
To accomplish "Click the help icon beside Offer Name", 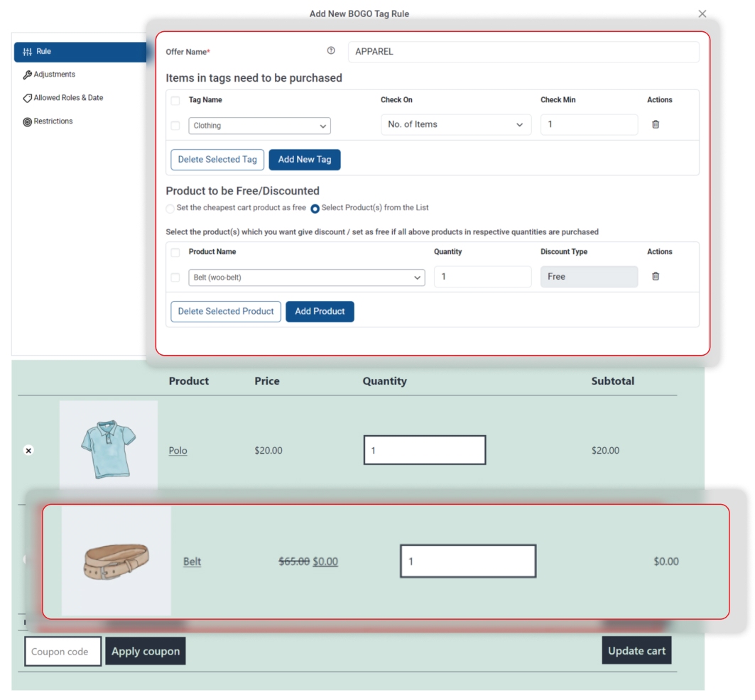I will pos(330,50).
